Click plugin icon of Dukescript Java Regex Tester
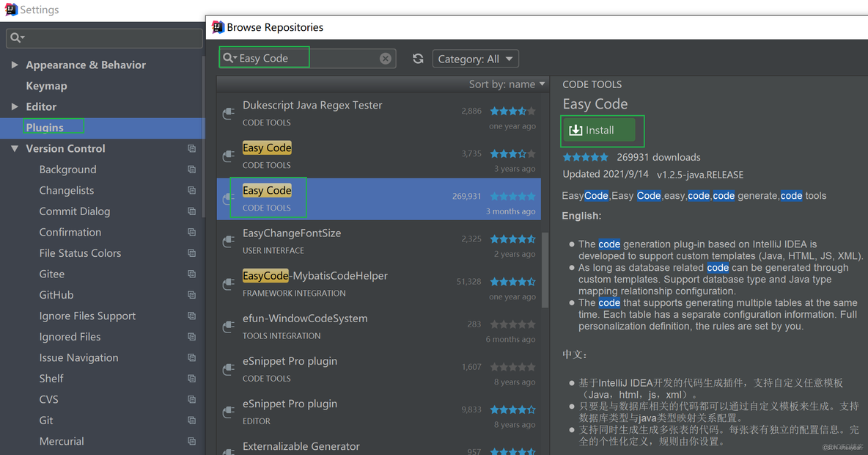Viewport: 868px width, 455px height. coord(228,114)
